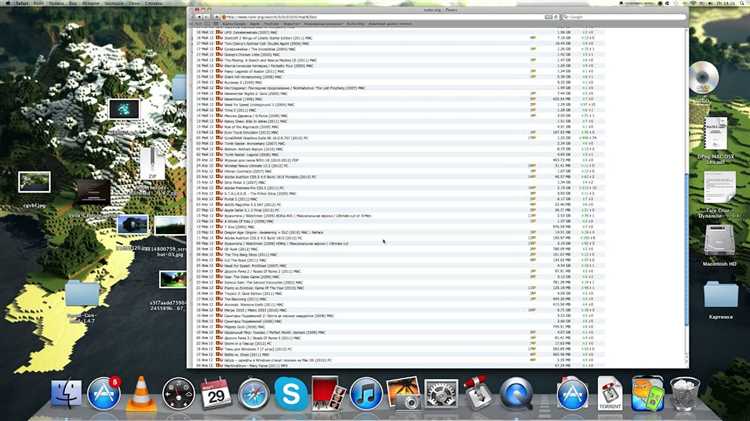Open Finder from the dock
This screenshot has width=750, height=421.
(x=66, y=394)
